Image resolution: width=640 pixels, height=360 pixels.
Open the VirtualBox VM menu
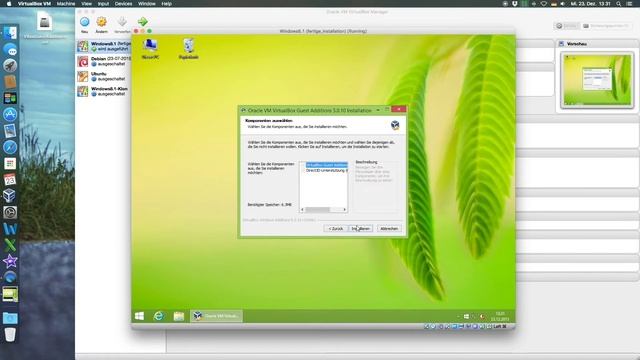pos(34,4)
